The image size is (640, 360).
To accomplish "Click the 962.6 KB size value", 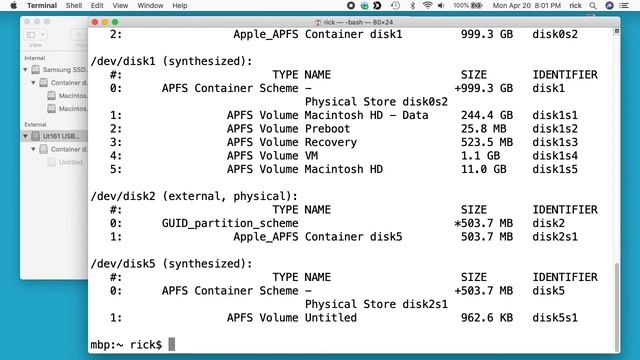I will click(x=487, y=318).
